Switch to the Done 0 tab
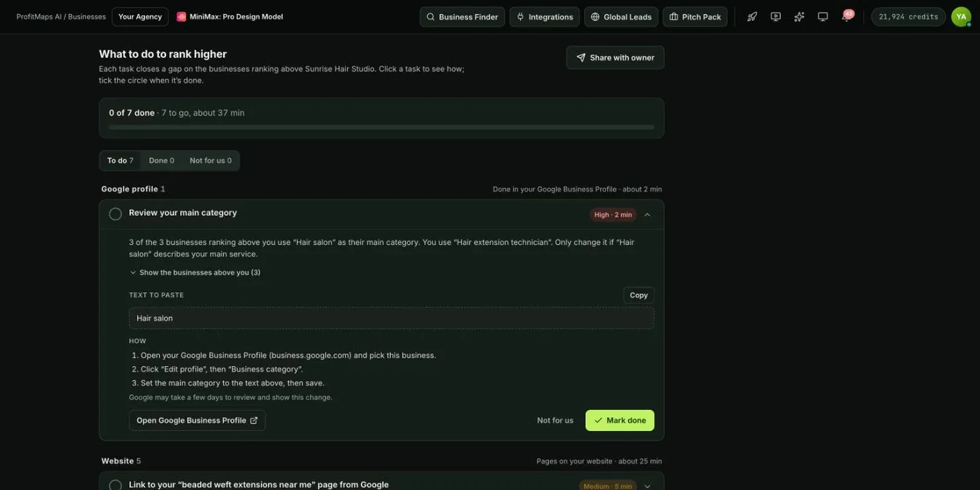The width and height of the screenshot is (980, 490). tap(162, 160)
